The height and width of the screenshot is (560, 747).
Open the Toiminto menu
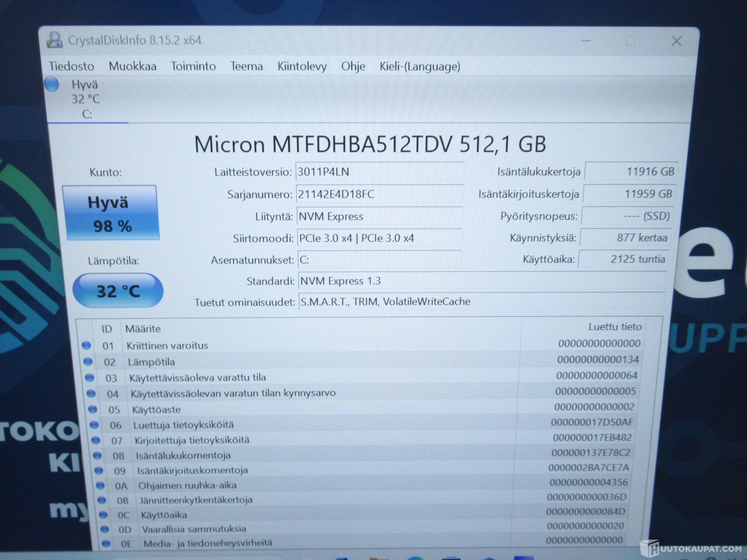tap(193, 66)
